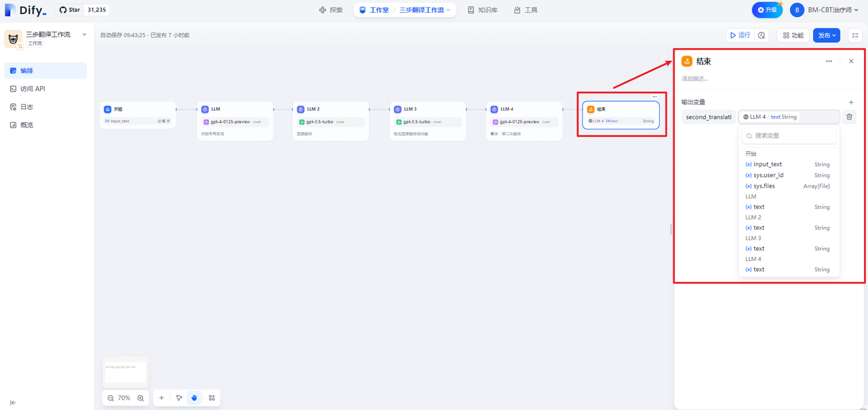The height and width of the screenshot is (410, 868).
Task: Open the 结束 panel more options menu
Action: [x=829, y=61]
